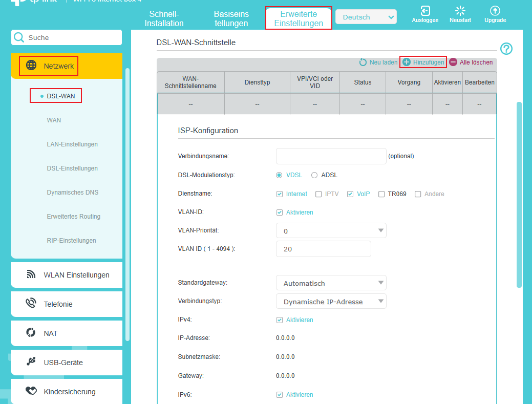The image size is (532, 404).
Task: Open the Telefonie phone section
Action: (x=67, y=304)
